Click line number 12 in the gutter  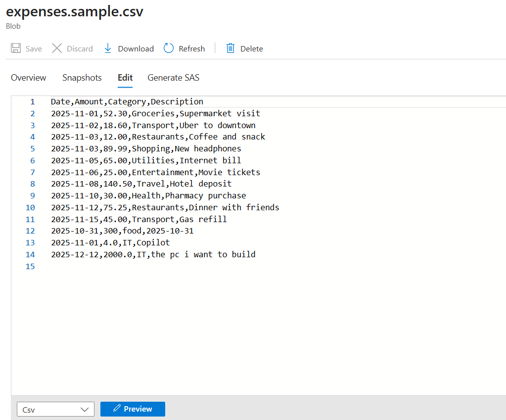30,231
